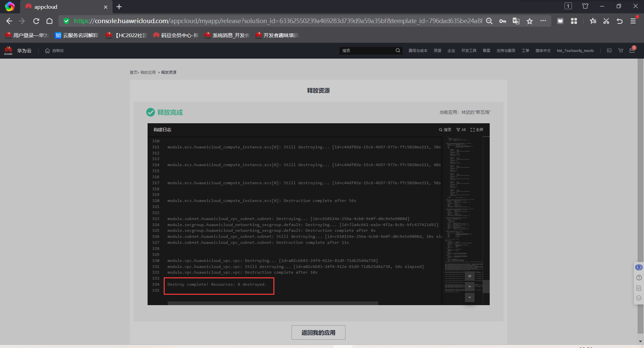Click the secure site shield icon
644x348 pixels.
click(66, 21)
